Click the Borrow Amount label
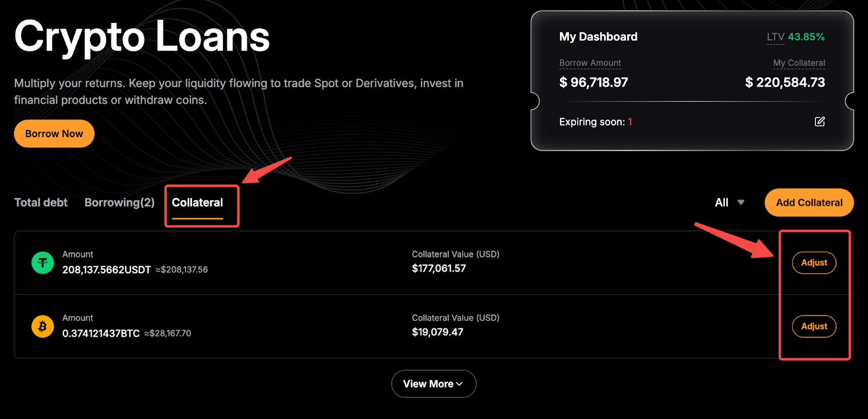Screen dimensions: 868x419 (590, 63)
